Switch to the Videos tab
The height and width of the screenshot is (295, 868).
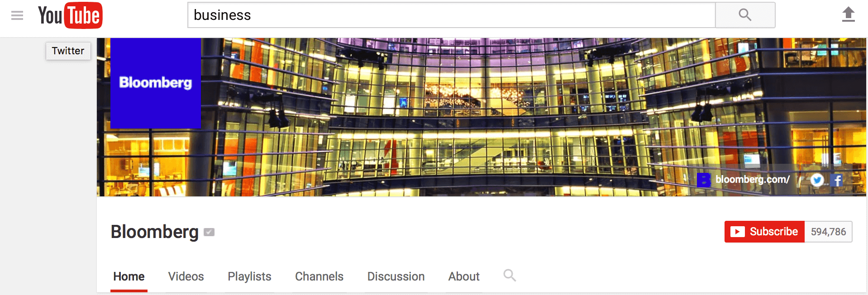point(186,276)
